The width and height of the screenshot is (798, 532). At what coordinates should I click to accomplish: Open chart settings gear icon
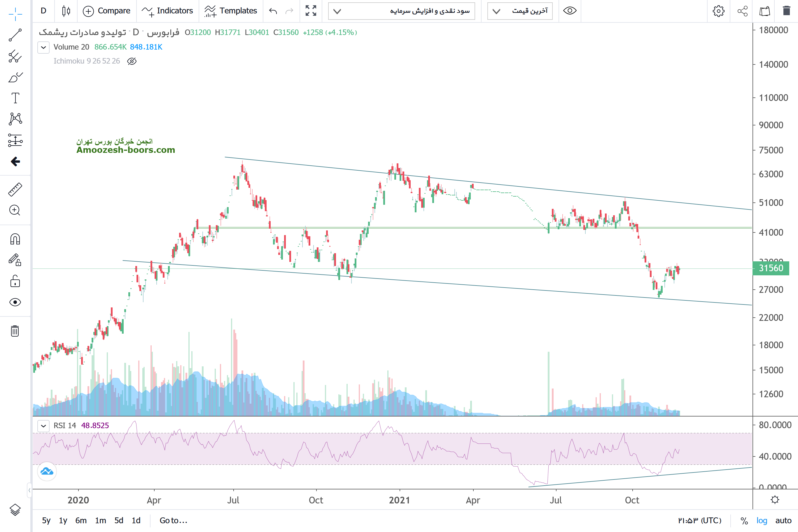[718, 11]
